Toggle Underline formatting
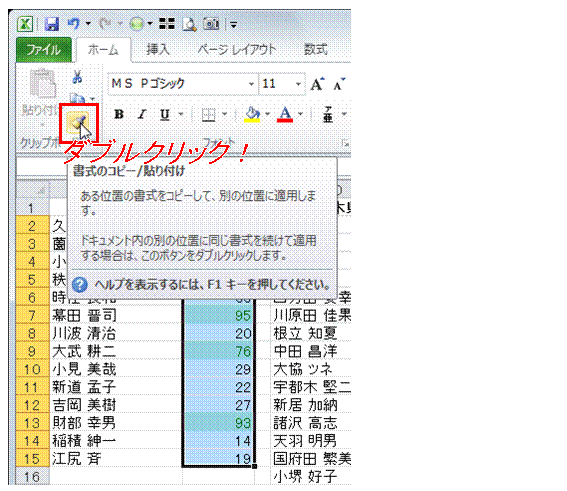This screenshot has height=491, width=567. tap(165, 115)
